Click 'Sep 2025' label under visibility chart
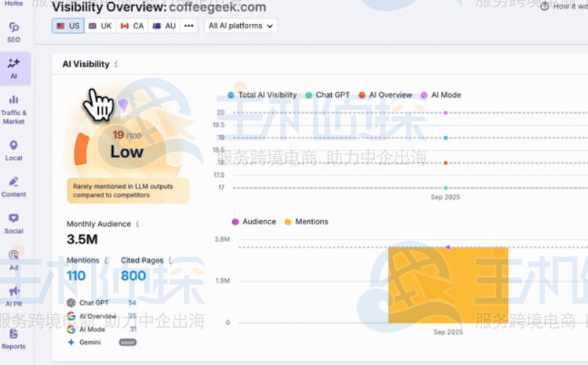This screenshot has height=365, width=588. pos(445,197)
